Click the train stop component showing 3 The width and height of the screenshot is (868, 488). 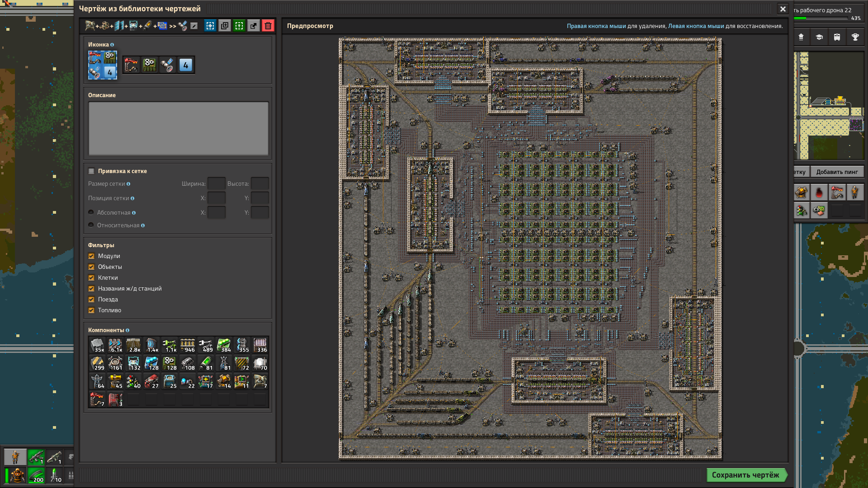click(115, 399)
